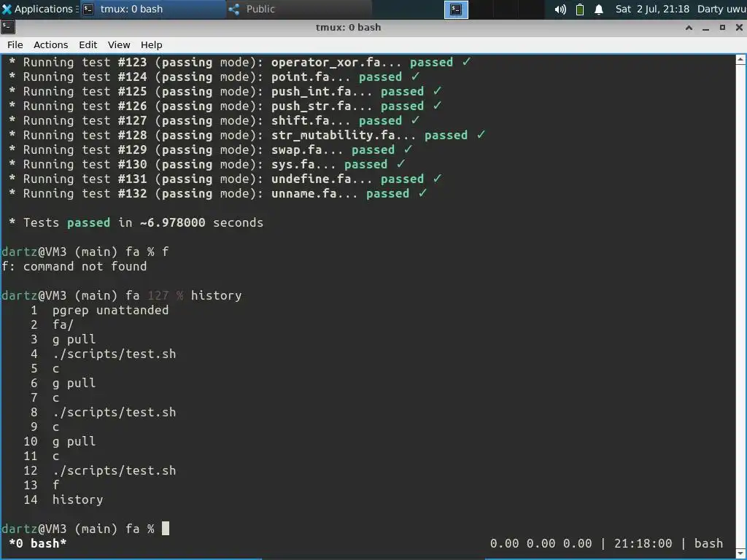Click the volume speaker icon
Screen dimensions: 747x560
coord(560,9)
